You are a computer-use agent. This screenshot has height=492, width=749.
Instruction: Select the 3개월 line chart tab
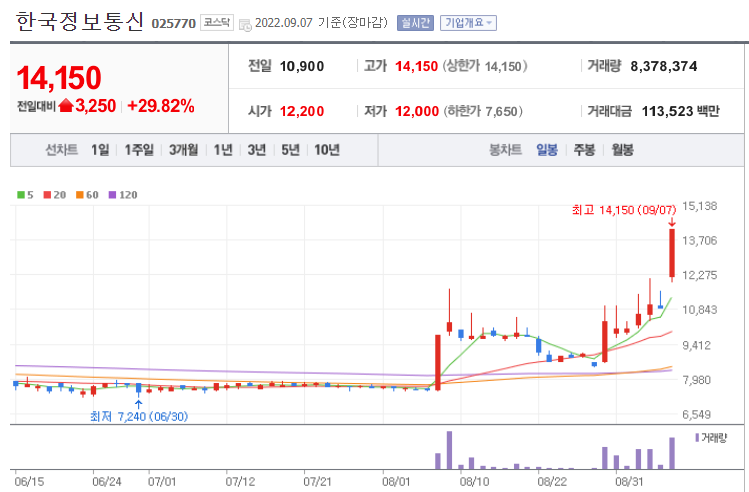pyautogui.click(x=183, y=150)
